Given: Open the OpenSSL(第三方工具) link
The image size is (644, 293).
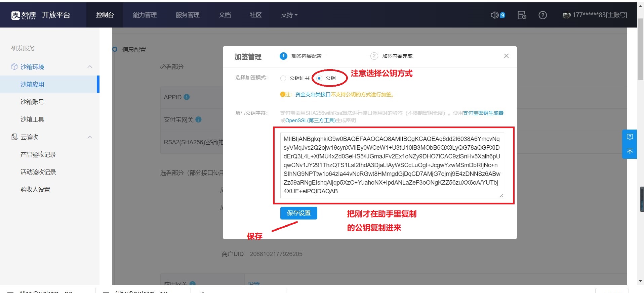Looking at the screenshot, I should click(311, 120).
